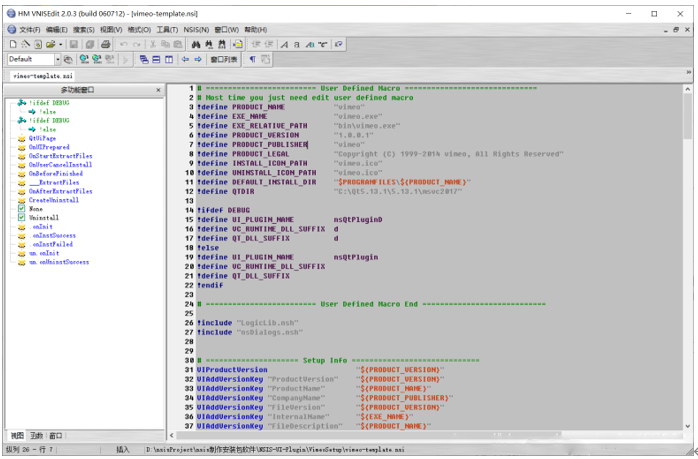The width and height of the screenshot is (698, 459).
Task: Select OnUIPrepared in function tree
Action: [x=49, y=147]
